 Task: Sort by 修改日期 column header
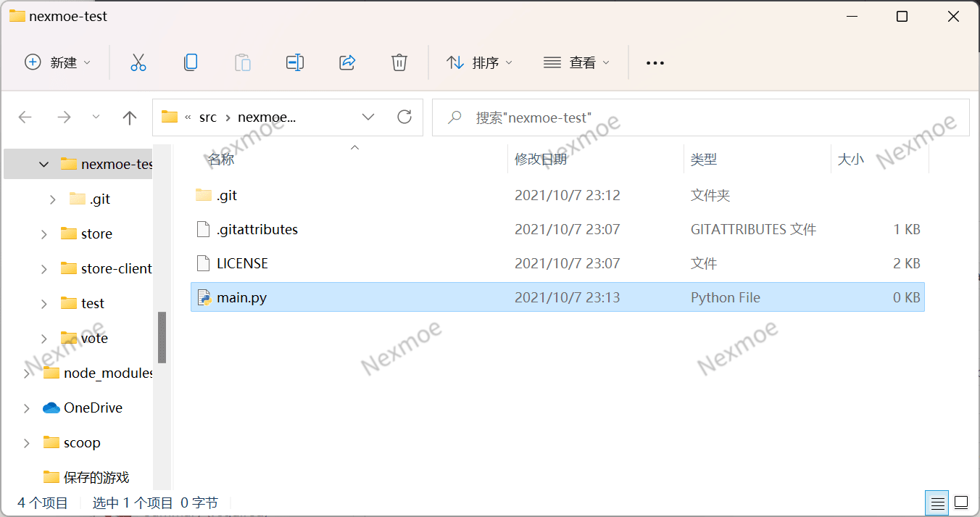pyautogui.click(x=541, y=160)
